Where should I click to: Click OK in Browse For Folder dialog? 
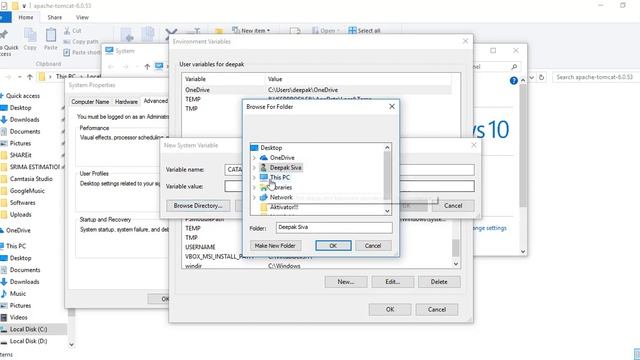(333, 246)
